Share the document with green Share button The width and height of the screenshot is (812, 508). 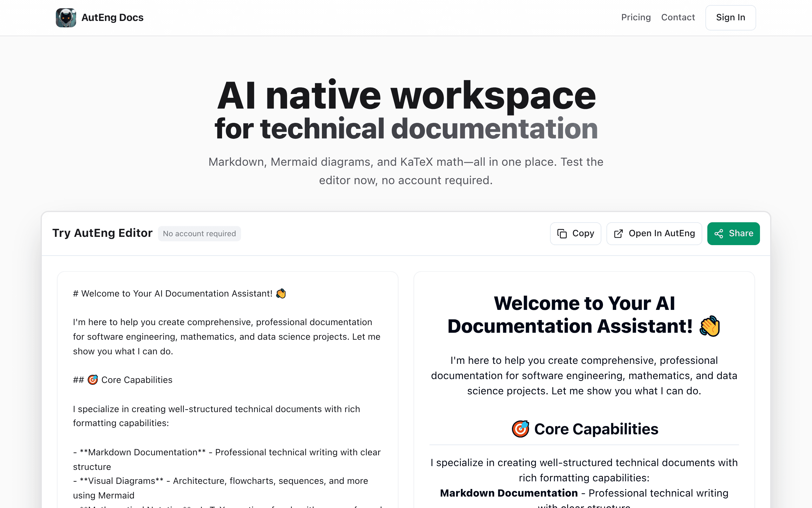pos(733,233)
